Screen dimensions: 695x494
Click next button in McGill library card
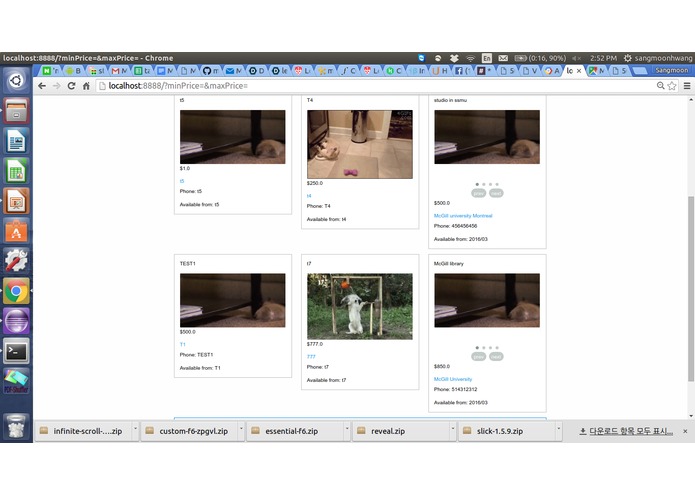point(496,357)
